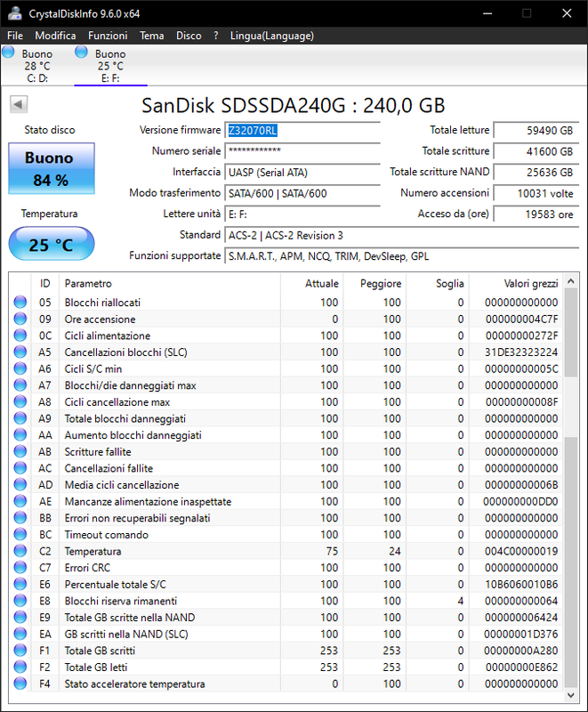The height and width of the screenshot is (712, 588).
Task: Click the Totale letture value 59490 GB
Action: click(536, 131)
